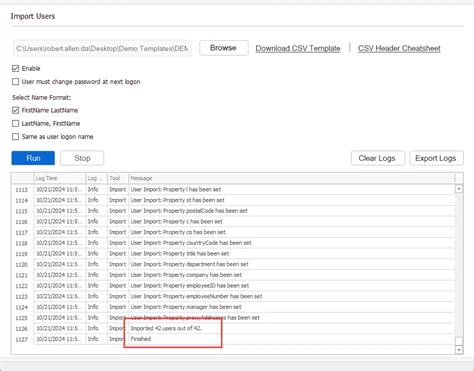Click the Import tool cell of row 1118
474x371 pixels.
coord(118,243)
